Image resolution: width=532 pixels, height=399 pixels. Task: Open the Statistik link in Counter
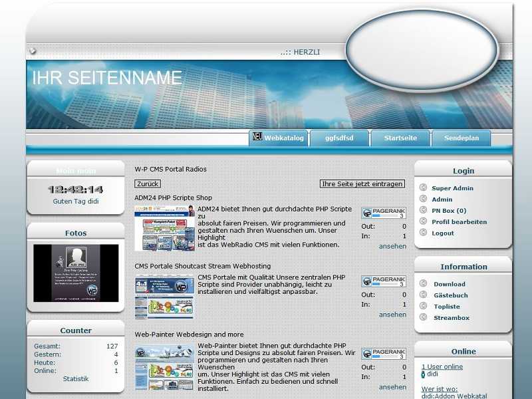pyautogui.click(x=76, y=379)
